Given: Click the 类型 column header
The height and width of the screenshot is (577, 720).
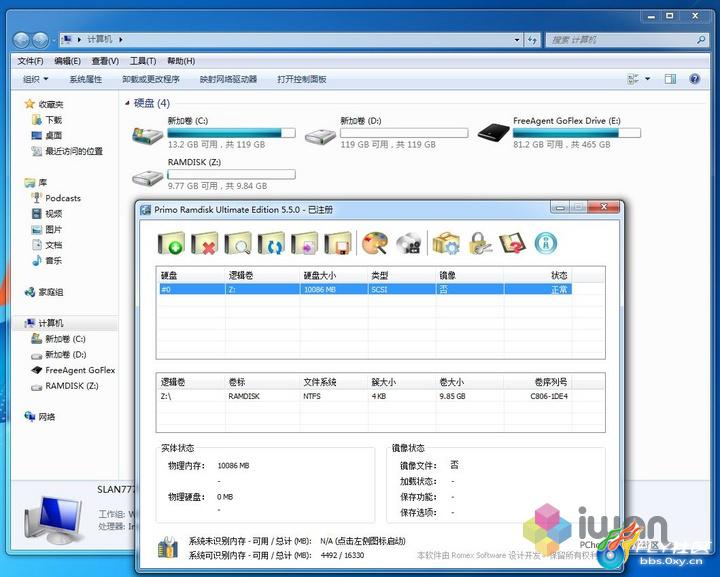Looking at the screenshot, I should coord(402,275).
